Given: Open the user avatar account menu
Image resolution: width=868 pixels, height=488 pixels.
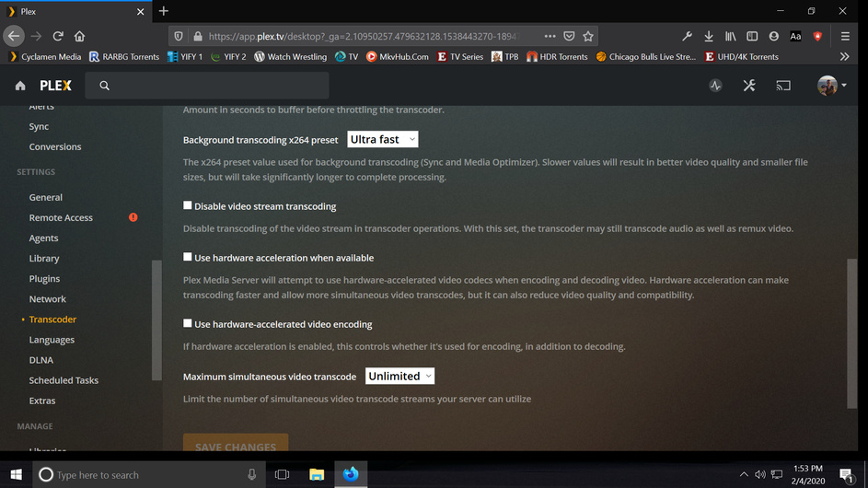Looking at the screenshot, I should [832, 86].
